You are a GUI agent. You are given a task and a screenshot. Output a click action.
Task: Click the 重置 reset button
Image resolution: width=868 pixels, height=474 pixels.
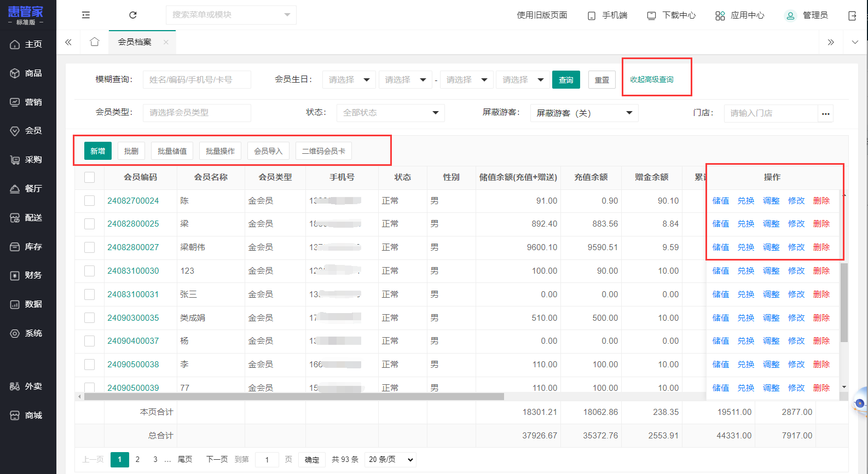click(x=602, y=80)
